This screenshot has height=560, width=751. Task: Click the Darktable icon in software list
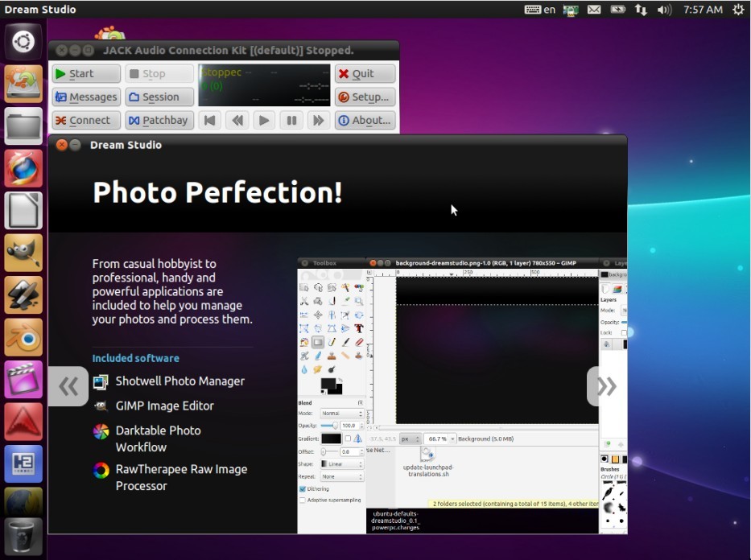tap(101, 432)
